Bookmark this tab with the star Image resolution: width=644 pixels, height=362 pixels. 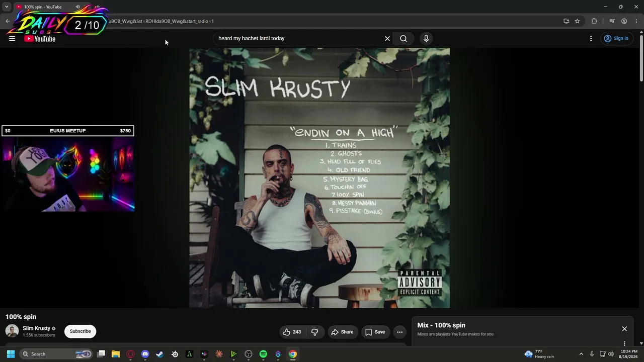point(578,21)
